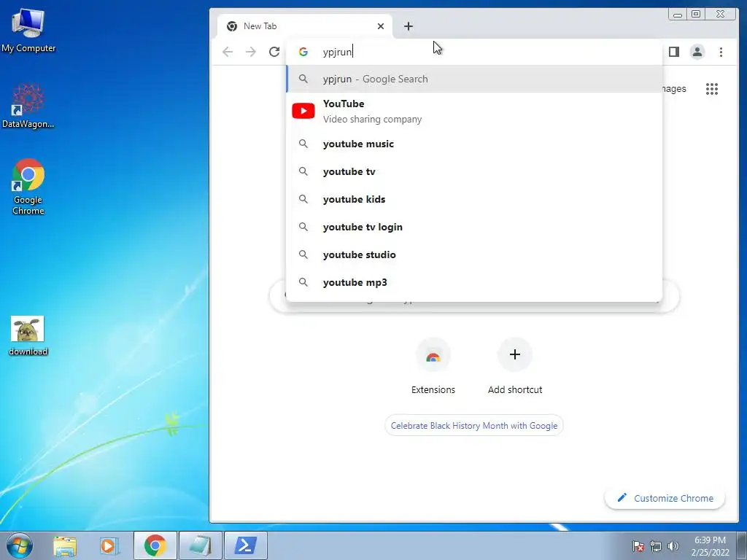Click the Add shortcut plus tile

(514, 367)
